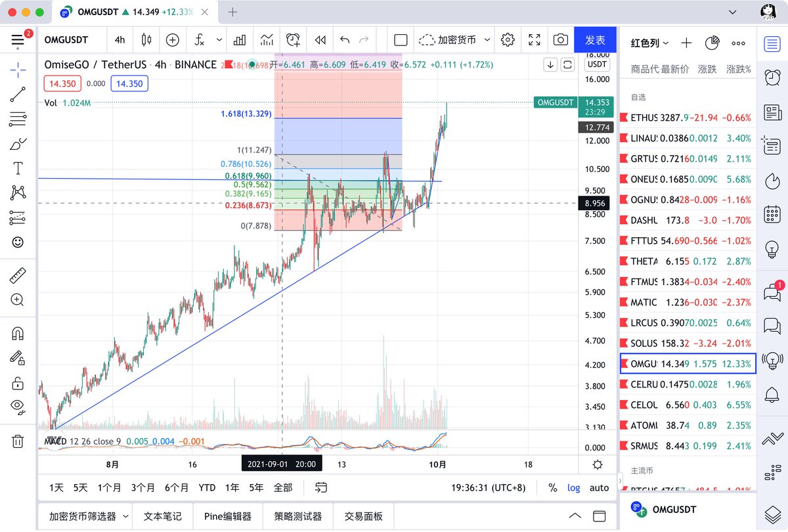Viewport: 788px width, 532px height.
Task: Open the 策略测试器 tab
Action: coord(298,516)
